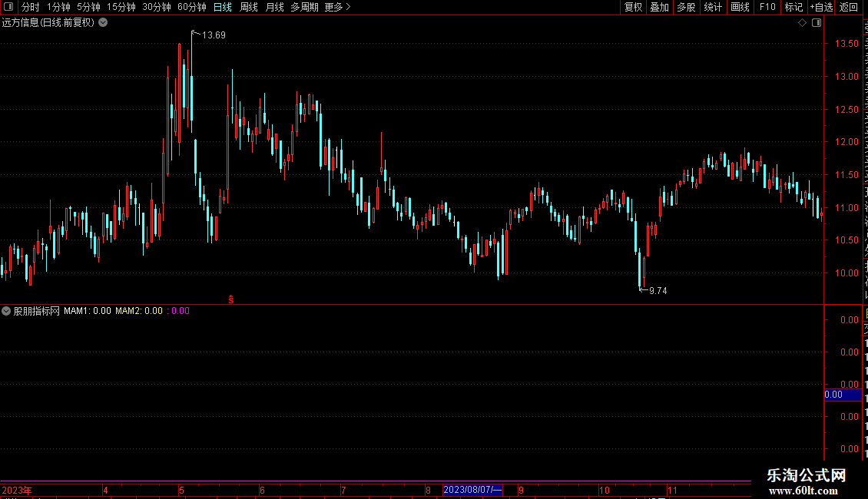Switch to 月线 monthly chart
The image size is (868, 499).
pos(274,7)
